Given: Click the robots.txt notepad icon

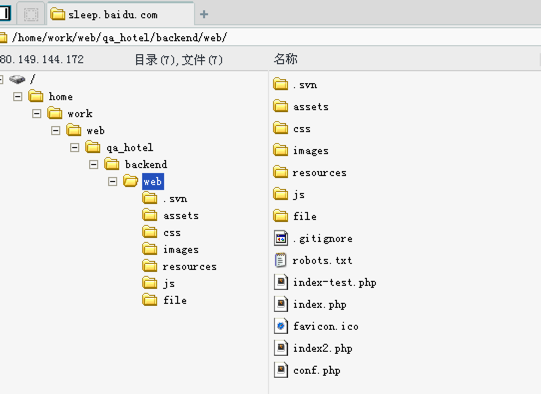Looking at the screenshot, I should point(280,260).
